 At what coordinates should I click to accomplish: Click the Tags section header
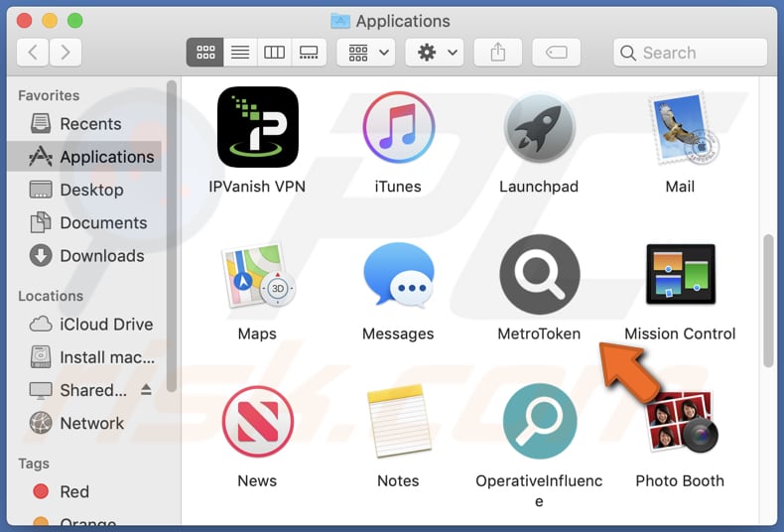coord(34,464)
